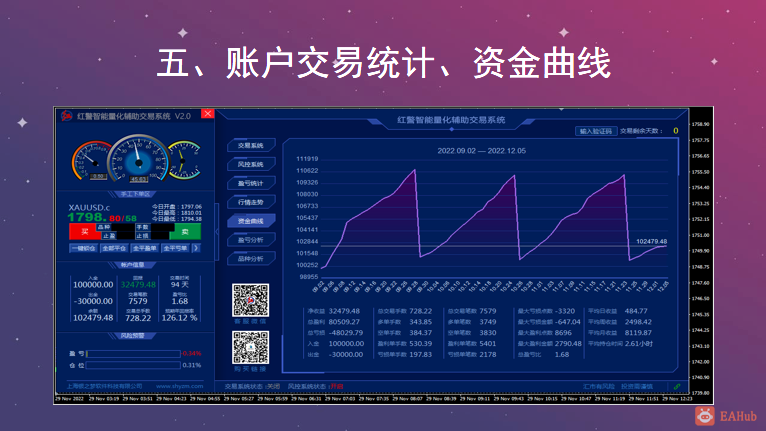Click the 交易系统状态 status text

tap(253, 386)
